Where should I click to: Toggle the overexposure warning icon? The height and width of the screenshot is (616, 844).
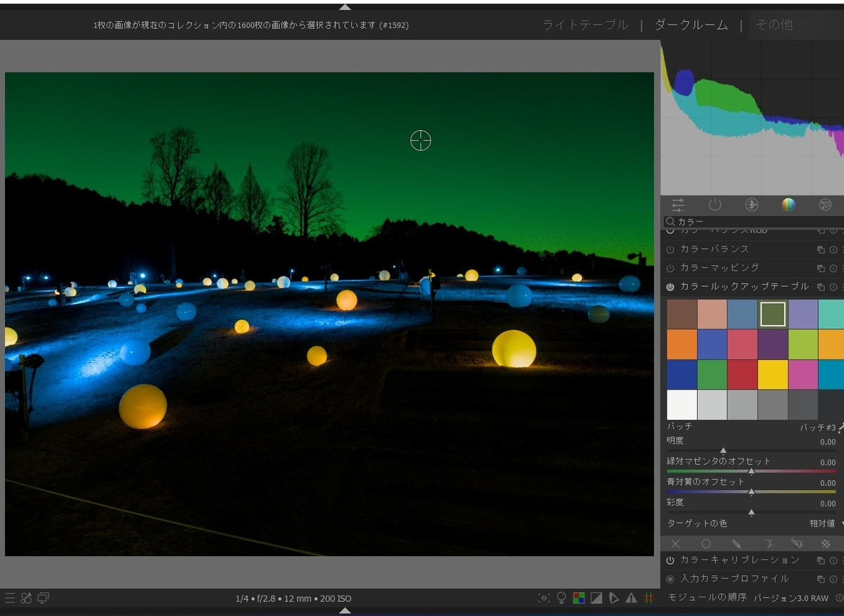(631, 598)
